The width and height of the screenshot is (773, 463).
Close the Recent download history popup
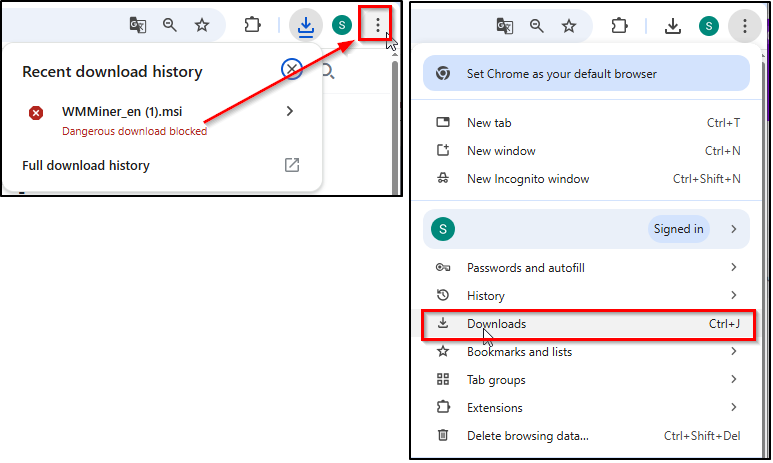coord(292,69)
